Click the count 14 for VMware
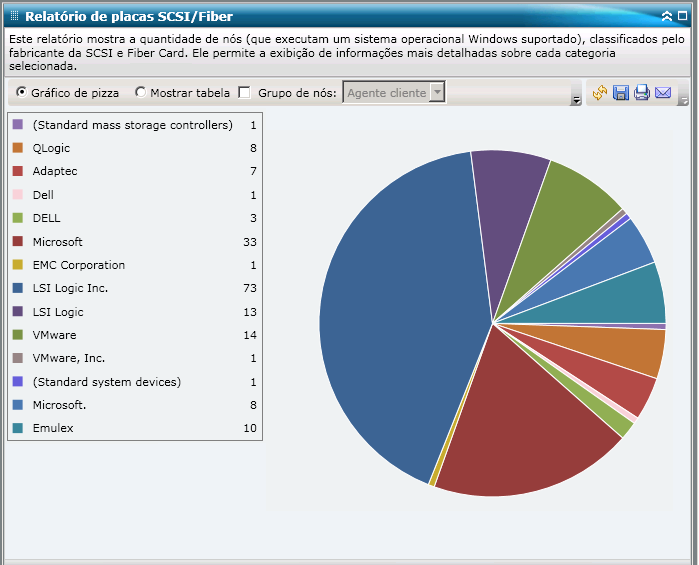The height and width of the screenshot is (565, 699). coord(250,335)
